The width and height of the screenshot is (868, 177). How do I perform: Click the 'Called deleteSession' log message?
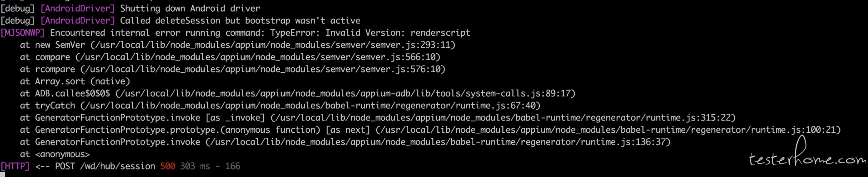(240, 21)
